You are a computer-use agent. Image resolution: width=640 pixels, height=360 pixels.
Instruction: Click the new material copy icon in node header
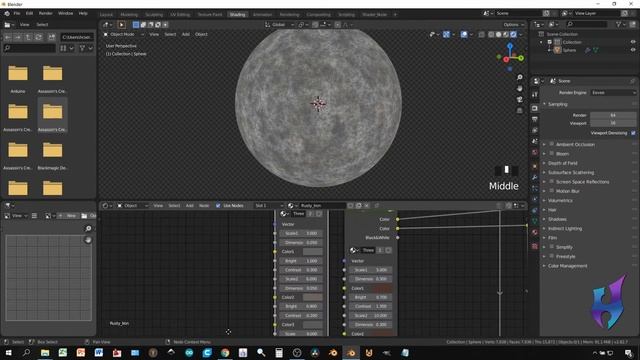coord(358,205)
